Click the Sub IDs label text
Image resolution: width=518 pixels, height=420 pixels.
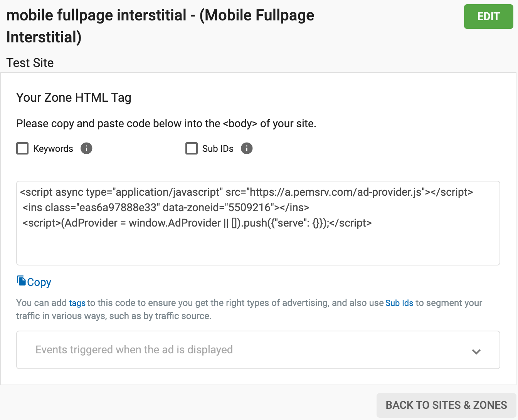tap(218, 149)
